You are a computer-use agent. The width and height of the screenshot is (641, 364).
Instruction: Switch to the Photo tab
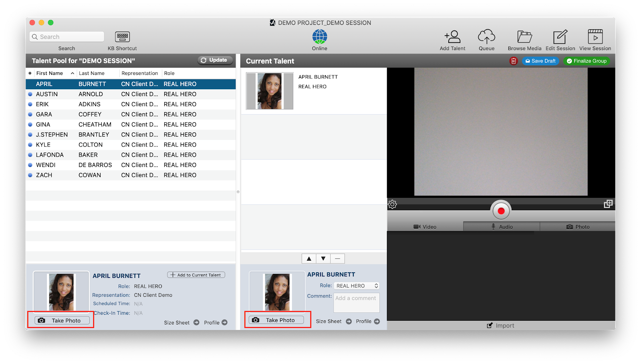click(x=578, y=227)
